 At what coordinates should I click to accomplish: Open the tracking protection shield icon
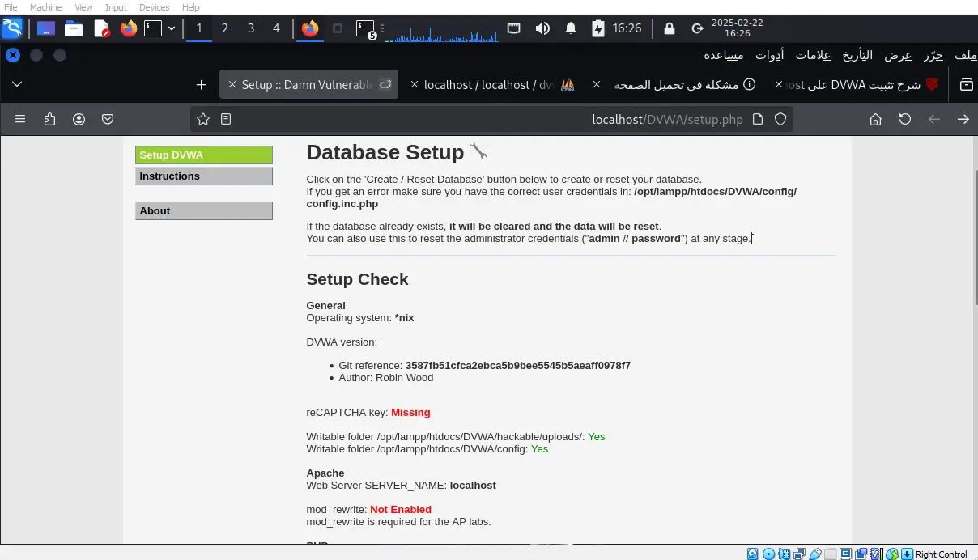click(x=780, y=119)
